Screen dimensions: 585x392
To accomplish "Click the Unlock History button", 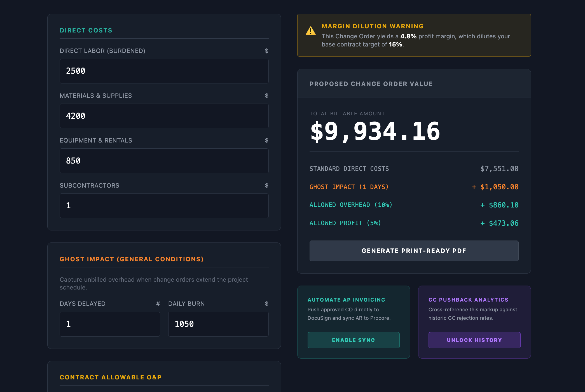I will point(474,340).
